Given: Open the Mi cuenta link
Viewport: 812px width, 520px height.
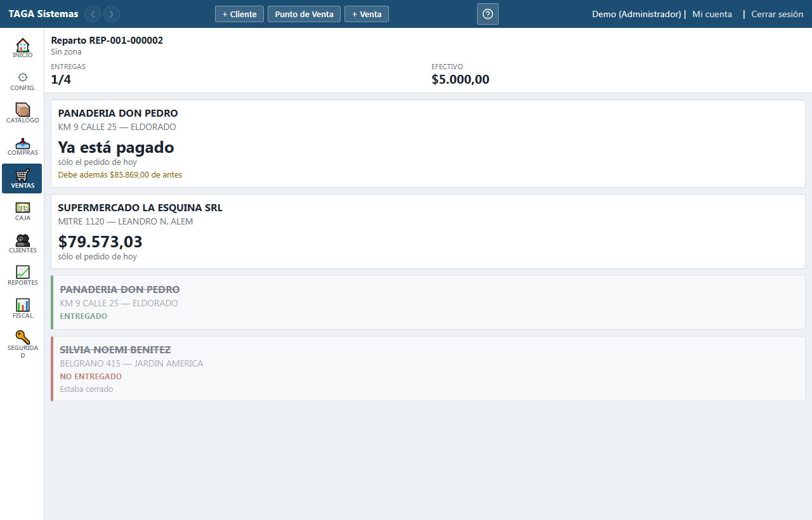Looking at the screenshot, I should [x=712, y=14].
